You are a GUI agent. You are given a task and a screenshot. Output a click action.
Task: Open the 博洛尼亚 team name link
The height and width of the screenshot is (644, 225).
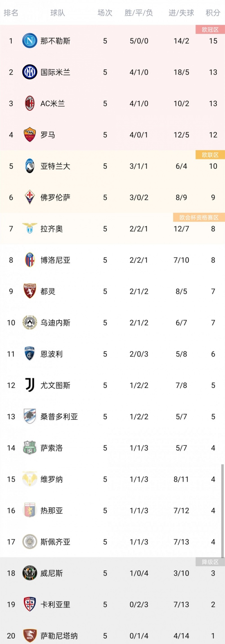[55, 260]
